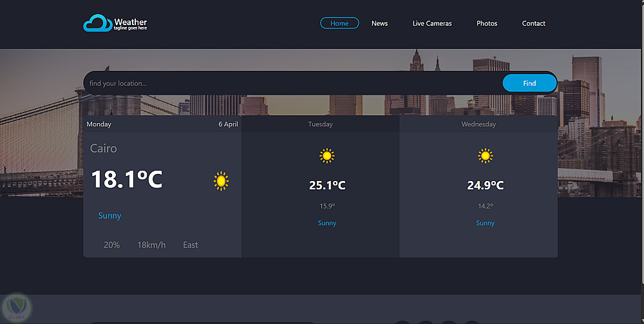Image resolution: width=644 pixels, height=324 pixels.
Task: Click the 6 April date
Action: 229,124
